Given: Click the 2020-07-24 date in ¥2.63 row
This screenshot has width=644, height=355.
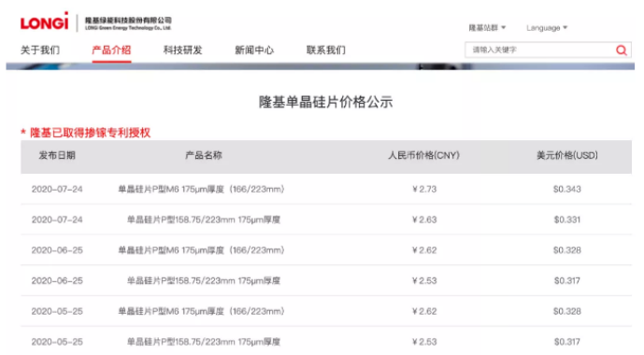Looking at the screenshot, I should (57, 220).
